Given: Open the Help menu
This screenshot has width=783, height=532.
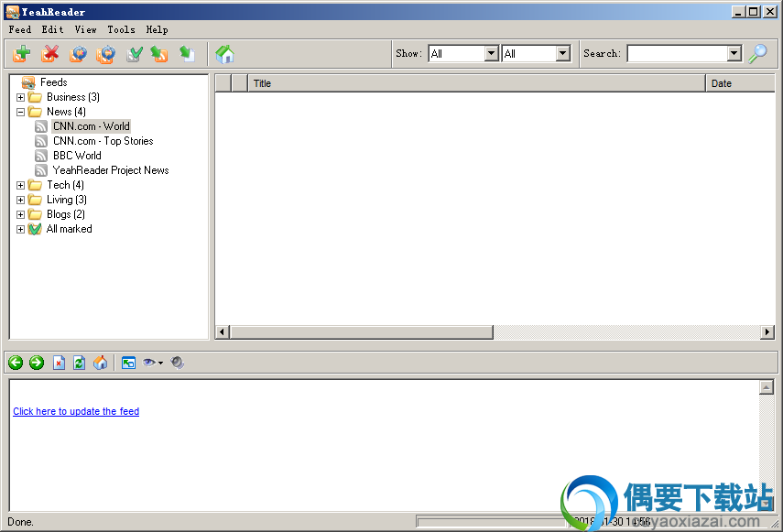Looking at the screenshot, I should (157, 29).
